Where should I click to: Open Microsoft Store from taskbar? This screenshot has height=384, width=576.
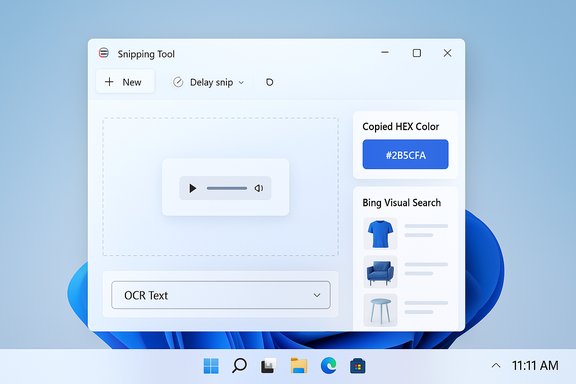357,366
